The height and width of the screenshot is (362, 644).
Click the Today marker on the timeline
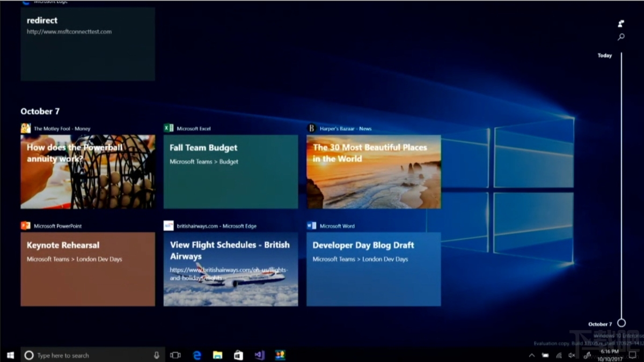[604, 55]
